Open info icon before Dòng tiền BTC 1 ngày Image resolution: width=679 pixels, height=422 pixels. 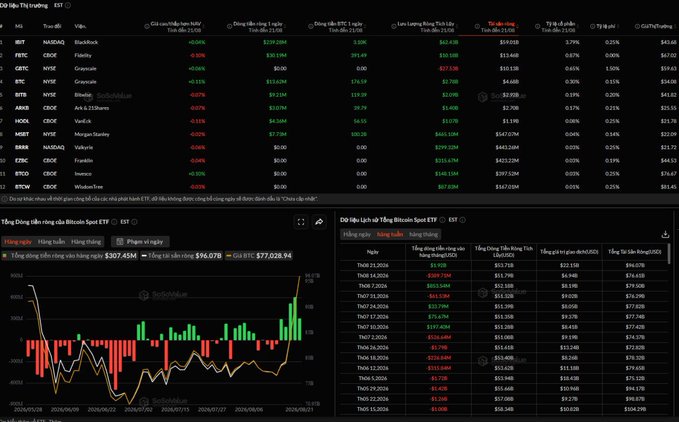(x=310, y=26)
